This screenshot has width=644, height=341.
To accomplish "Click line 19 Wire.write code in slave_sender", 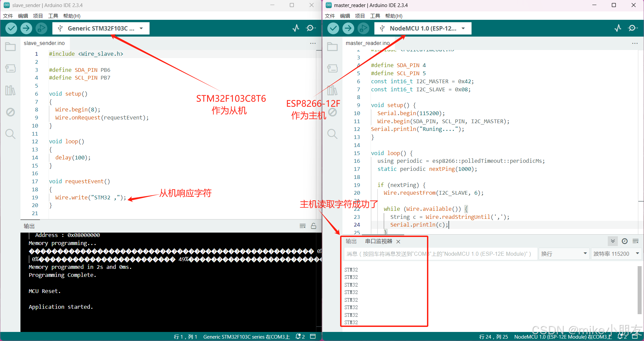I will [91, 197].
